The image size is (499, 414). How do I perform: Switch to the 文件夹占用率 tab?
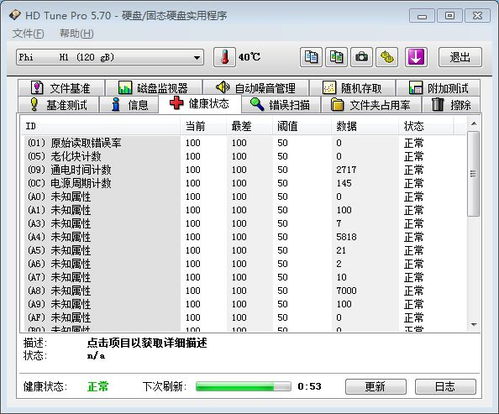click(371, 105)
